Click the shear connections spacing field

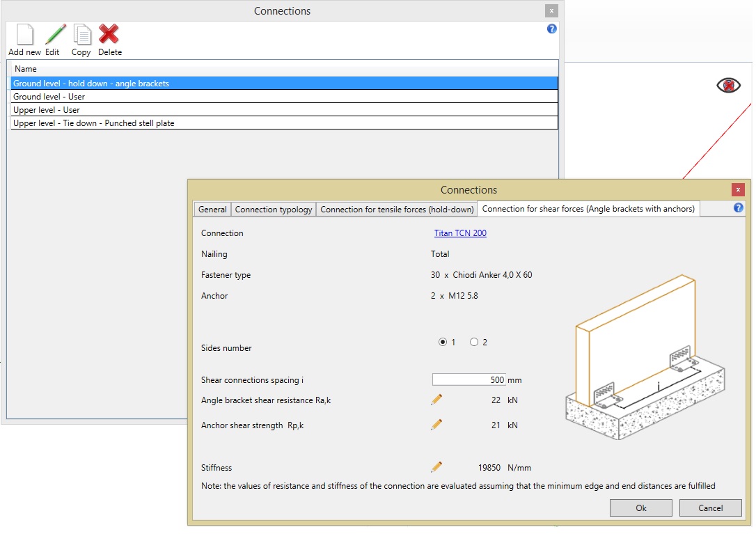(x=469, y=380)
